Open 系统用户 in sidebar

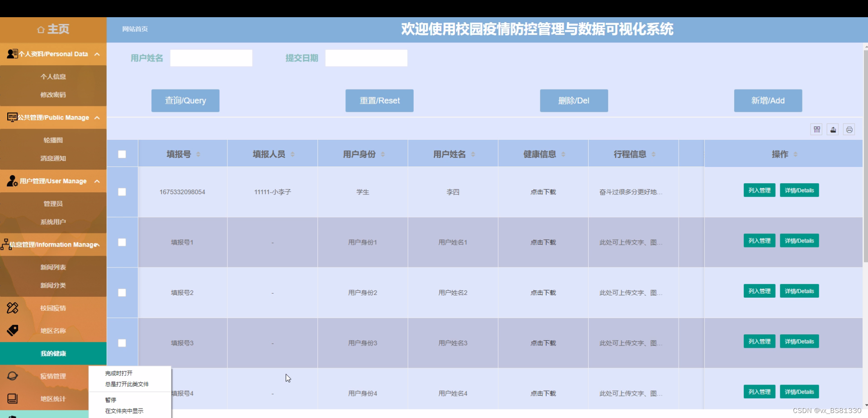click(53, 222)
